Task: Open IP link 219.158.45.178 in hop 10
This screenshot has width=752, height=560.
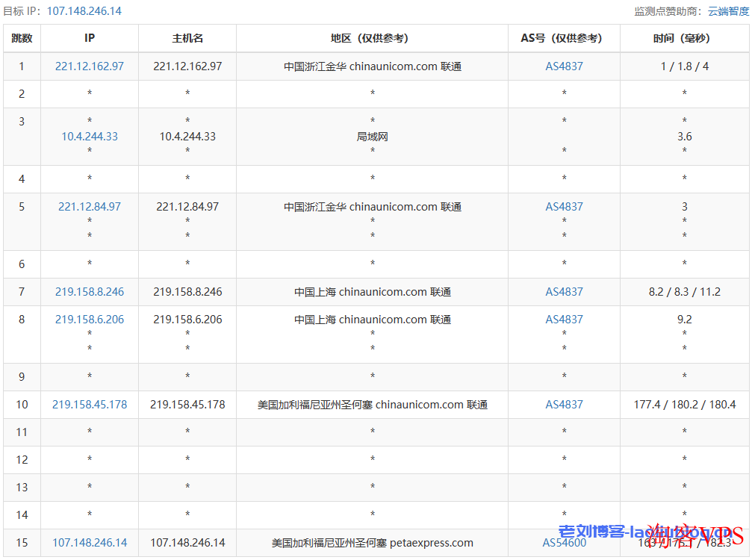Action: (x=89, y=404)
